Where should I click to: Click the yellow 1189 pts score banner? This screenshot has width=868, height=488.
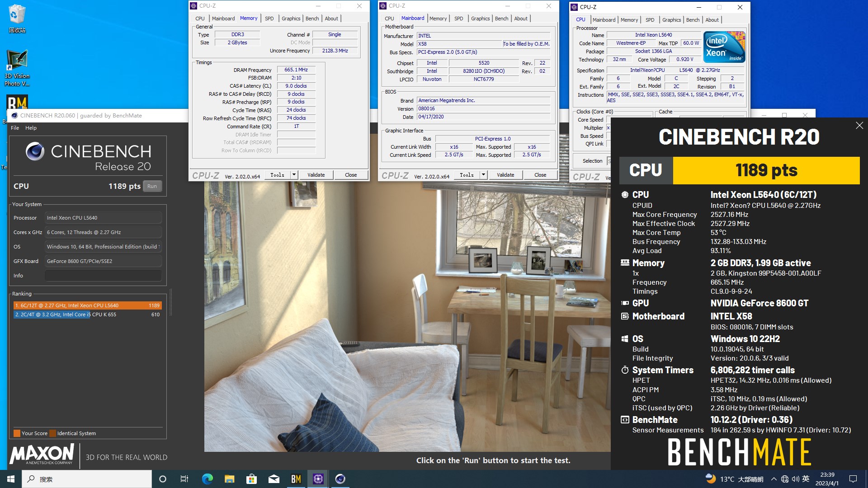pyautogui.click(x=766, y=170)
